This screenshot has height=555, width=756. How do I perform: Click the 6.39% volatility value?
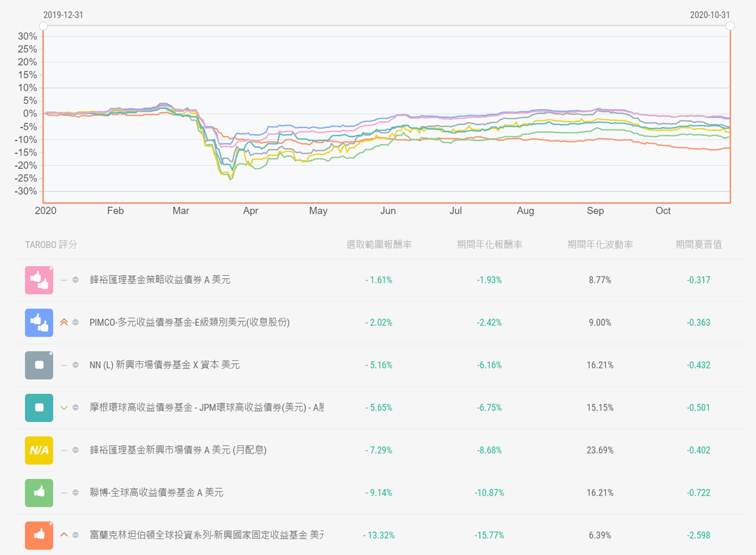click(600, 535)
